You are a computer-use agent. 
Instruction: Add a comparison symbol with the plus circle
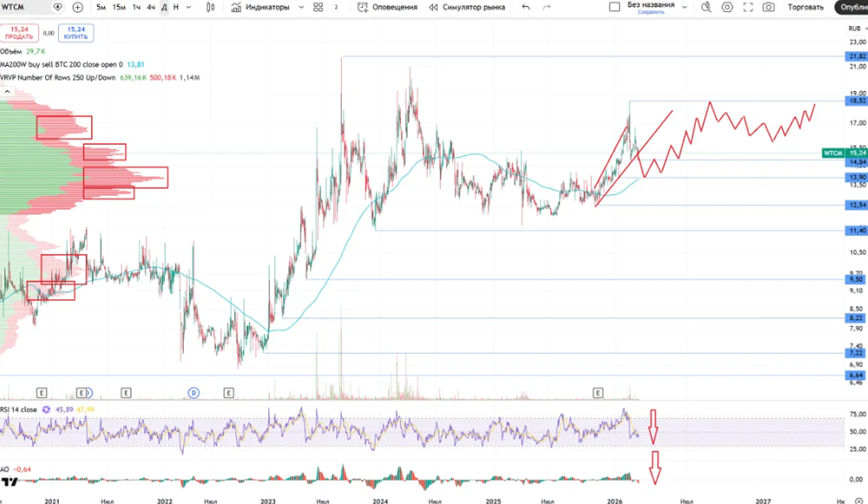(x=77, y=7)
